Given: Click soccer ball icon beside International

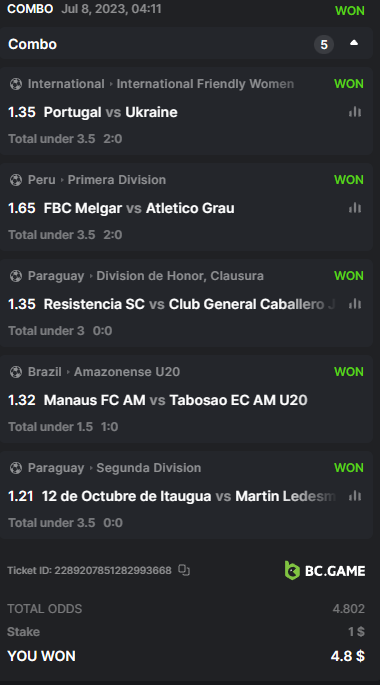Looking at the screenshot, I should [x=16, y=84].
